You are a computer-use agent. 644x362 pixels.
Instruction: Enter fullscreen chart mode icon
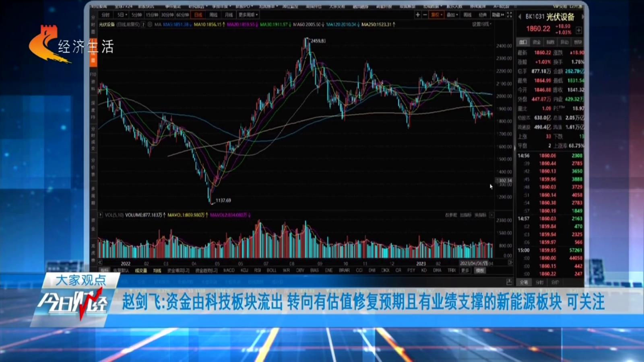[509, 15]
